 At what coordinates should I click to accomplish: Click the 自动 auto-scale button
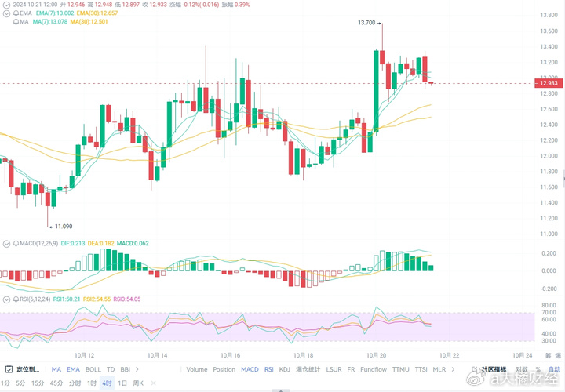(x=554, y=369)
